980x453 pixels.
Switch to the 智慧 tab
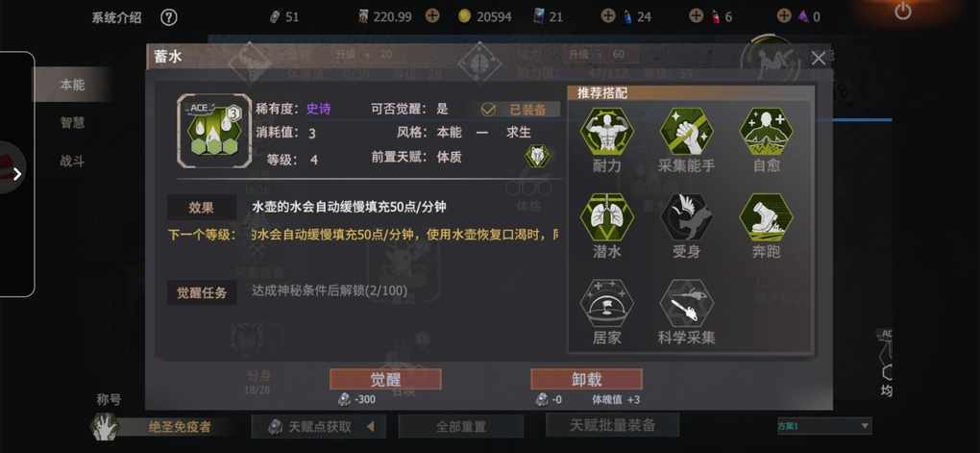pyautogui.click(x=72, y=123)
